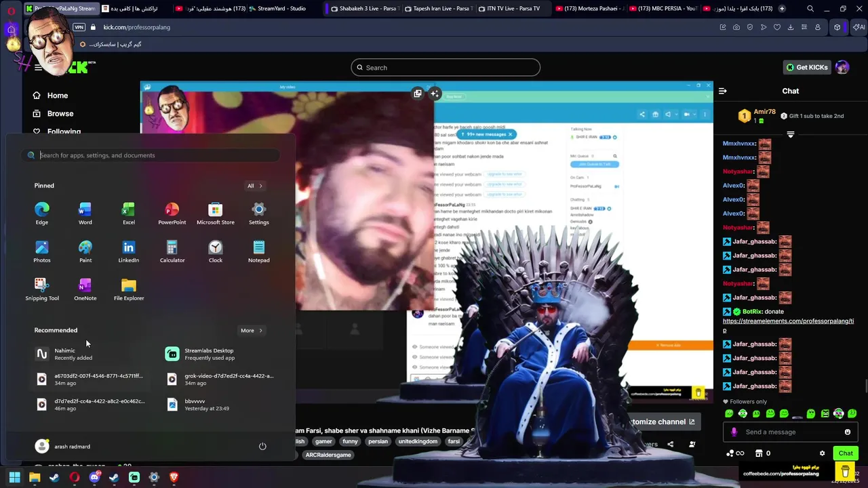868x488 pixels.
Task: Click the browser AI button
Action: pos(859,27)
